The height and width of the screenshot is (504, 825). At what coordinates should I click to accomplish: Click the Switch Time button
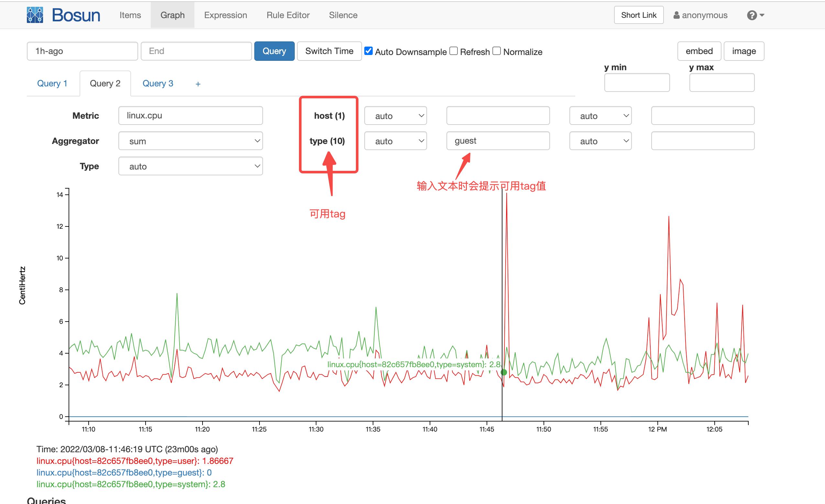tap(329, 51)
